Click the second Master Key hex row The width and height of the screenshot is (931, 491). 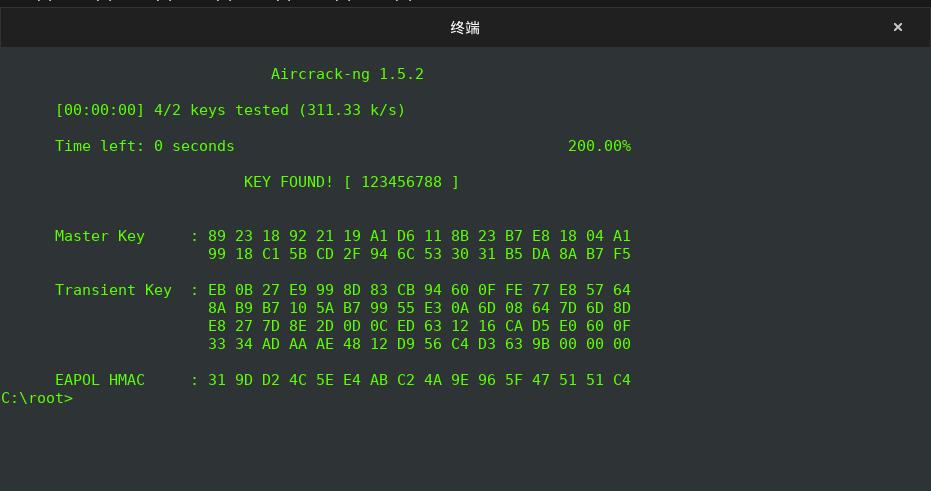coord(419,254)
